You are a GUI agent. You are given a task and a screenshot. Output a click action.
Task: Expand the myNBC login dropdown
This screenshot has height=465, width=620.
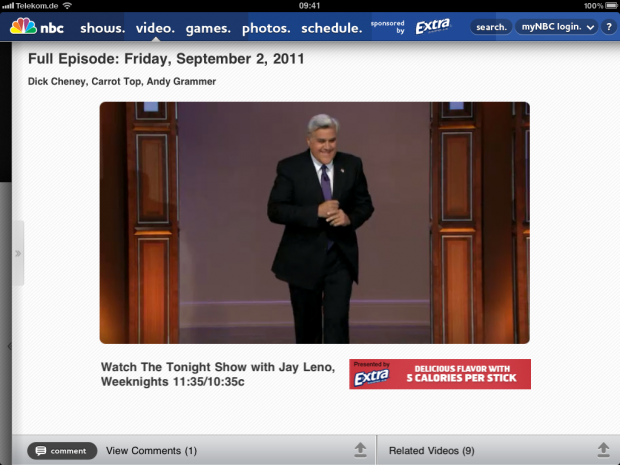(x=557, y=27)
